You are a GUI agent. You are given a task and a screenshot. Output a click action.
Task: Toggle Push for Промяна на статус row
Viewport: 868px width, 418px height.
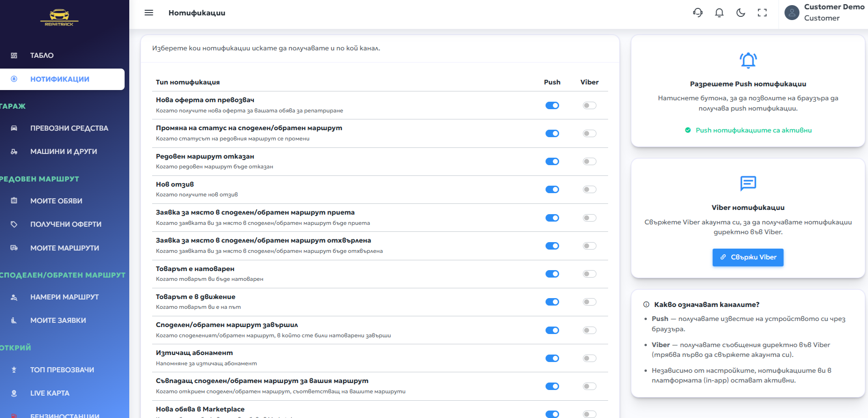(552, 133)
